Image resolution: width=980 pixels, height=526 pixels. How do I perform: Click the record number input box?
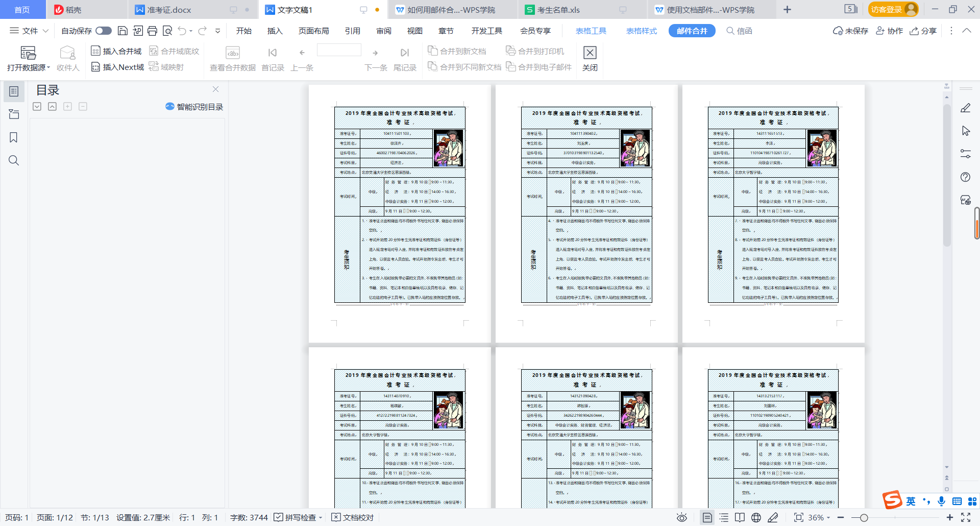click(x=339, y=50)
